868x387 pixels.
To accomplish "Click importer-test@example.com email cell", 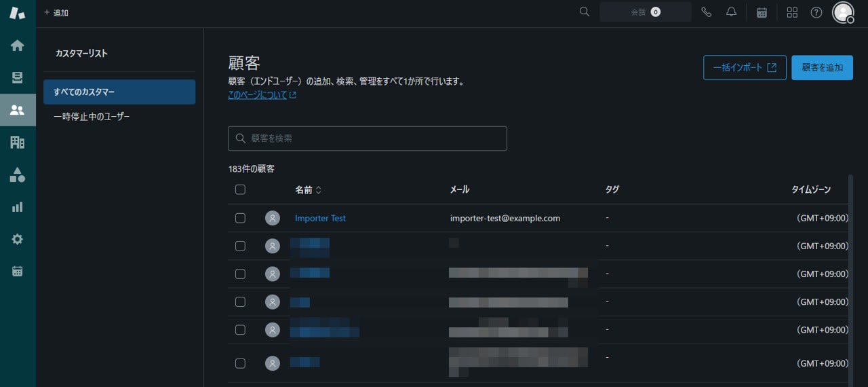I will [x=505, y=218].
